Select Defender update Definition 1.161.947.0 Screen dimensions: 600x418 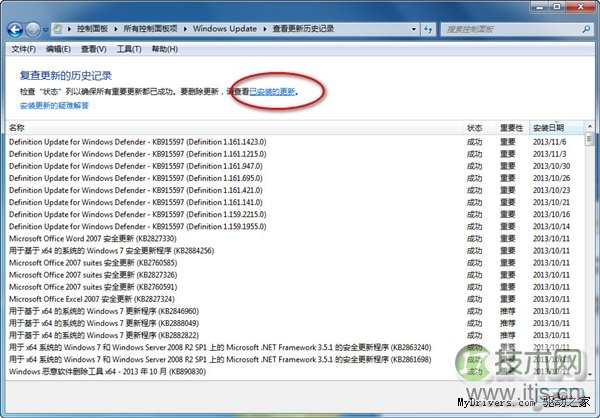pos(135,166)
